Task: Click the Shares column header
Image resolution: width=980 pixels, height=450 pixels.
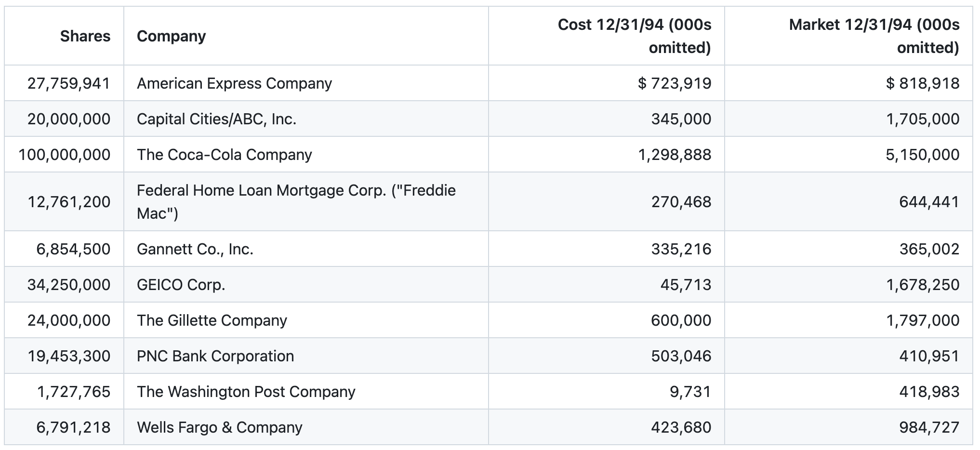Action: click(85, 36)
